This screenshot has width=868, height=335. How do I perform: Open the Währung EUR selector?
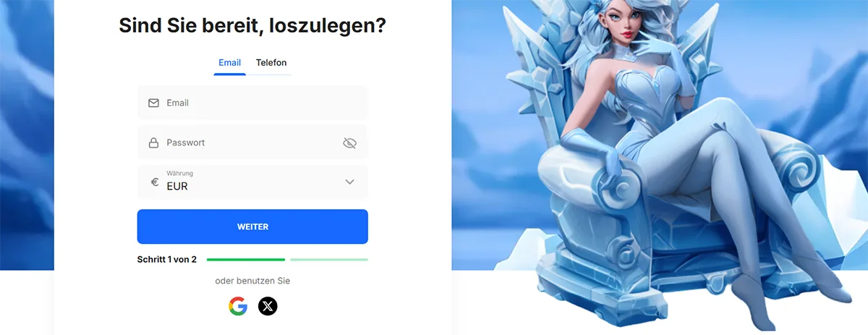pyautogui.click(x=252, y=182)
